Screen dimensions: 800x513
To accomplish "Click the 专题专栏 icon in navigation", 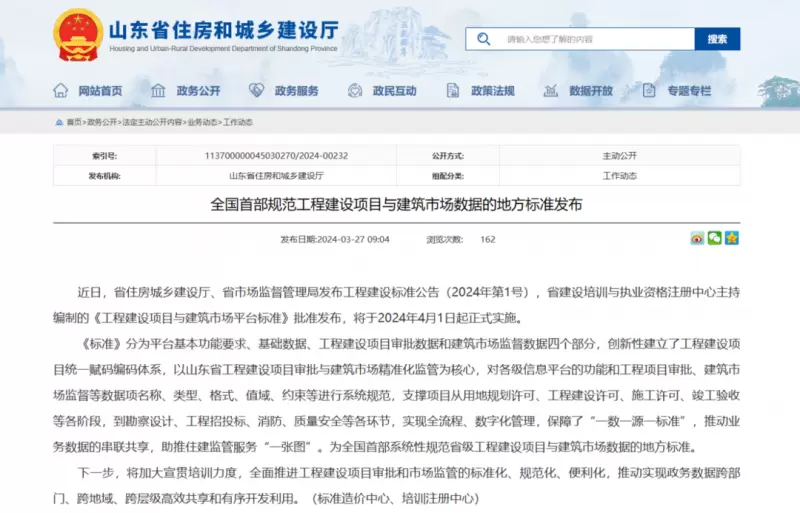I will tap(649, 91).
